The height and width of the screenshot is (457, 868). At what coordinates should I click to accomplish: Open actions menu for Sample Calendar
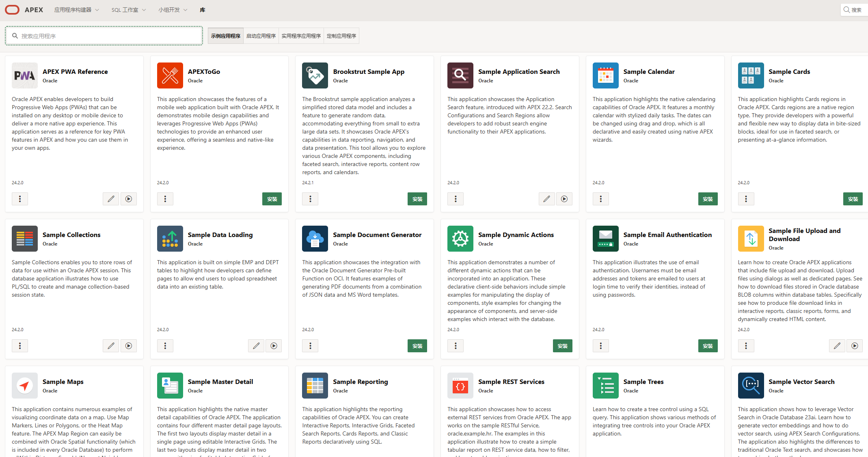[x=601, y=199]
